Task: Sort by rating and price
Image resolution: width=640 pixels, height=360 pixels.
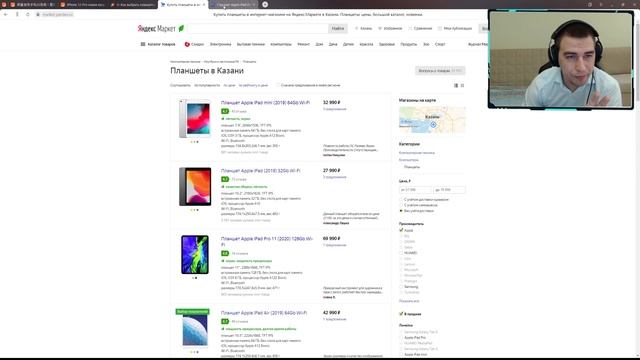Action: coord(253,85)
